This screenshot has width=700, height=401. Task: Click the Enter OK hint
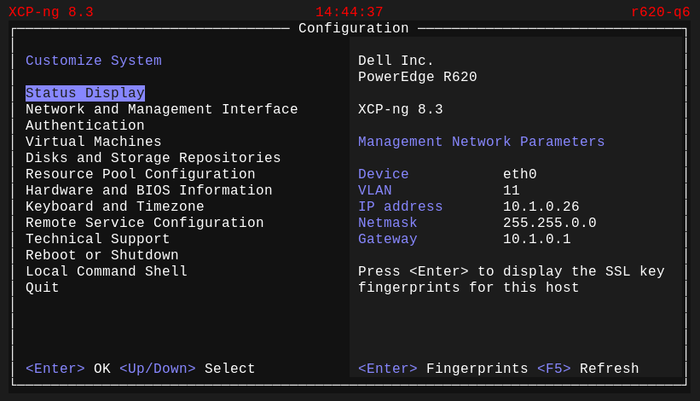click(x=67, y=369)
